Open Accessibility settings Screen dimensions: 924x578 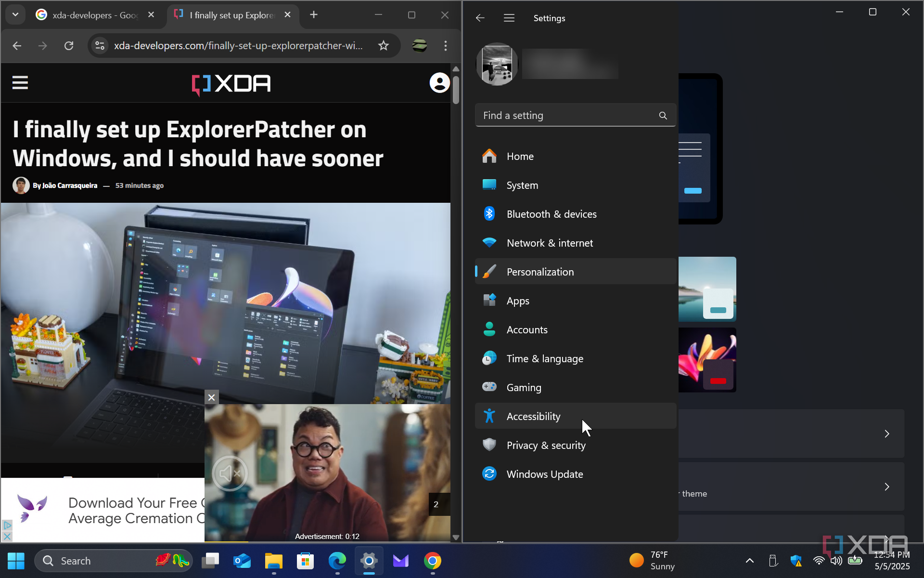[576, 417]
